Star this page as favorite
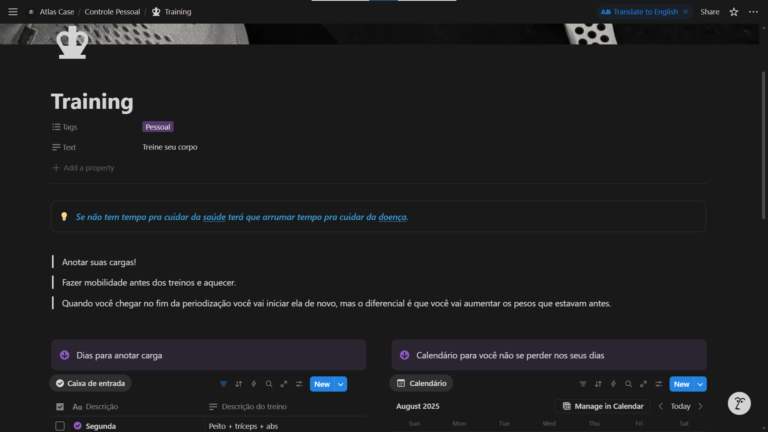 (733, 12)
